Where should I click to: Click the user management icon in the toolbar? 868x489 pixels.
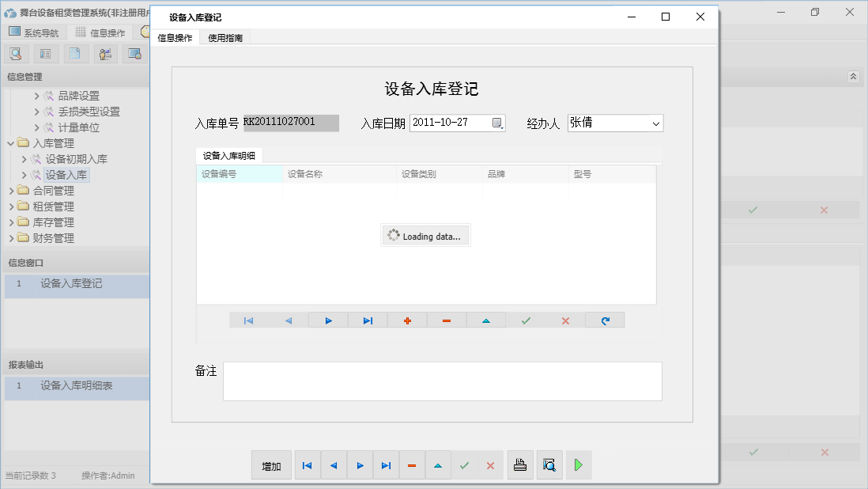pos(105,53)
